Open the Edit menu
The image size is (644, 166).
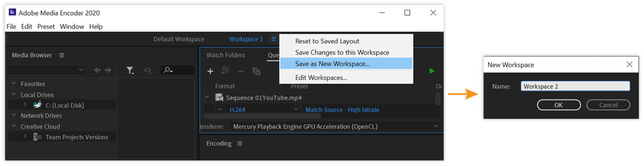tap(26, 26)
